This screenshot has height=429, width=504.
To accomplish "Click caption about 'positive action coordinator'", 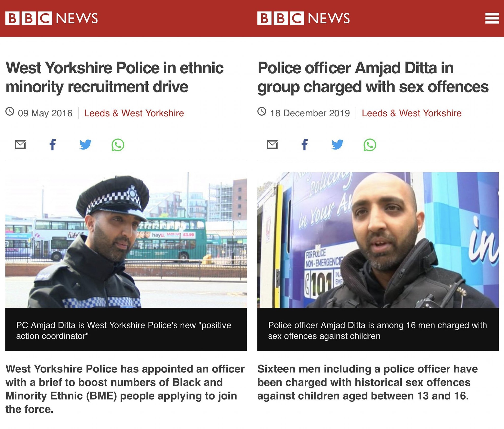I will pos(124,331).
